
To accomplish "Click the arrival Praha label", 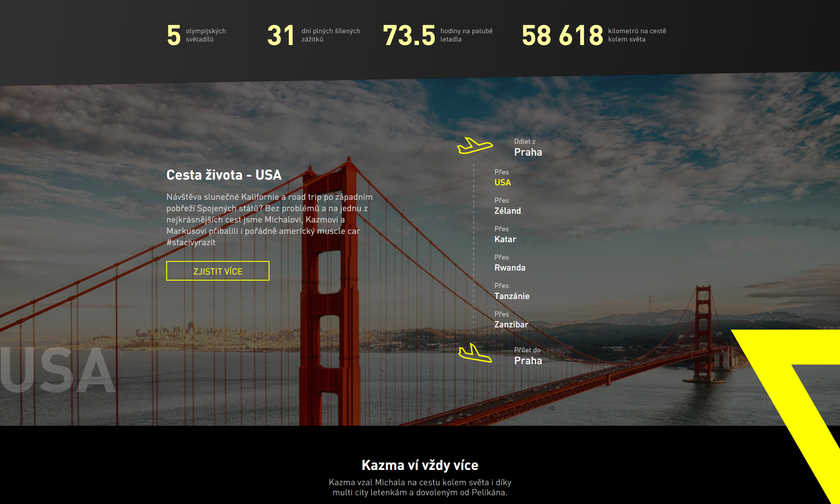I will (528, 361).
